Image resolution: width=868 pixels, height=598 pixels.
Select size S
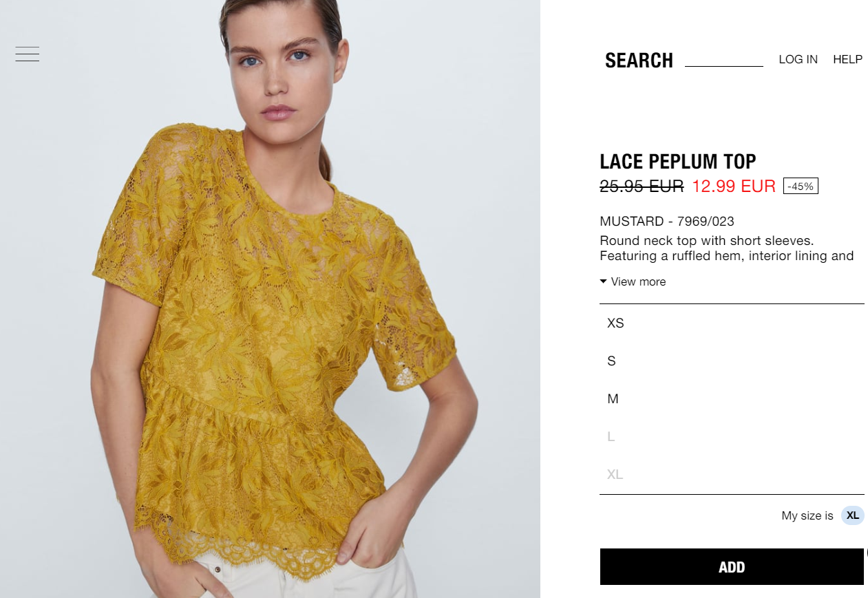(x=732, y=361)
